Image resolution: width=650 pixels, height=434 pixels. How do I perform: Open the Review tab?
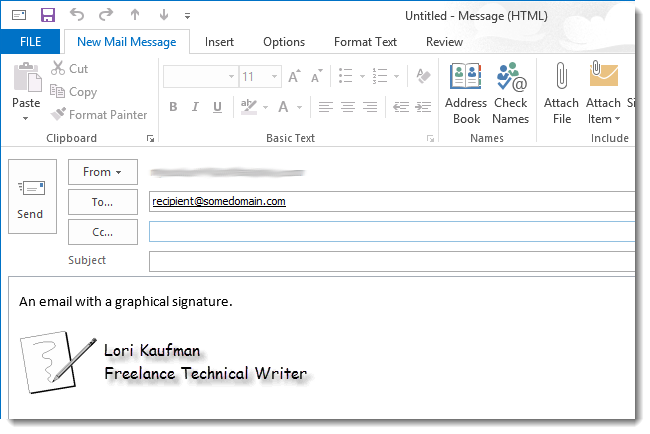coord(444,42)
